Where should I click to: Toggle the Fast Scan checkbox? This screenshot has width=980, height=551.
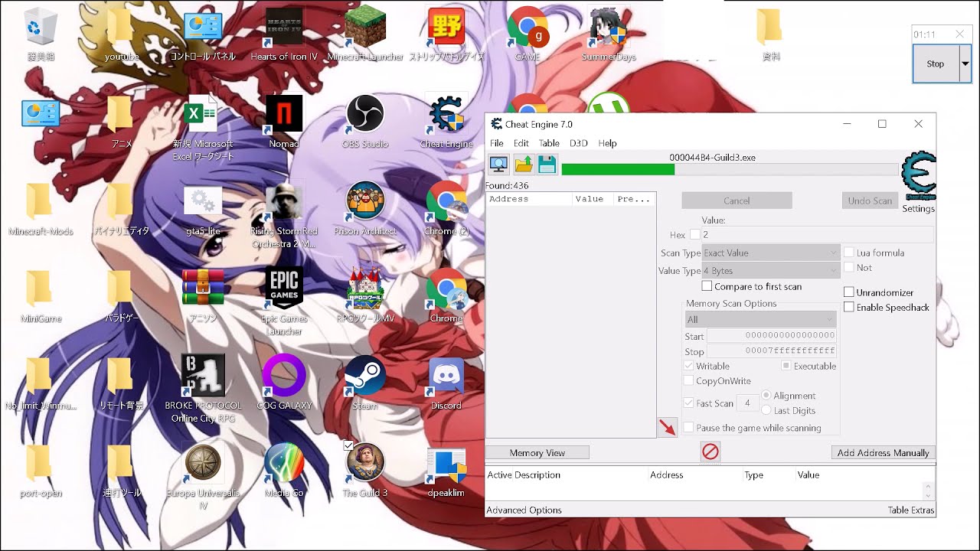point(689,403)
